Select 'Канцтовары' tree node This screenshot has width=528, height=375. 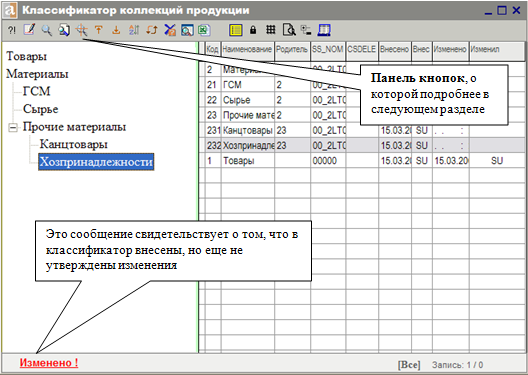73,144
